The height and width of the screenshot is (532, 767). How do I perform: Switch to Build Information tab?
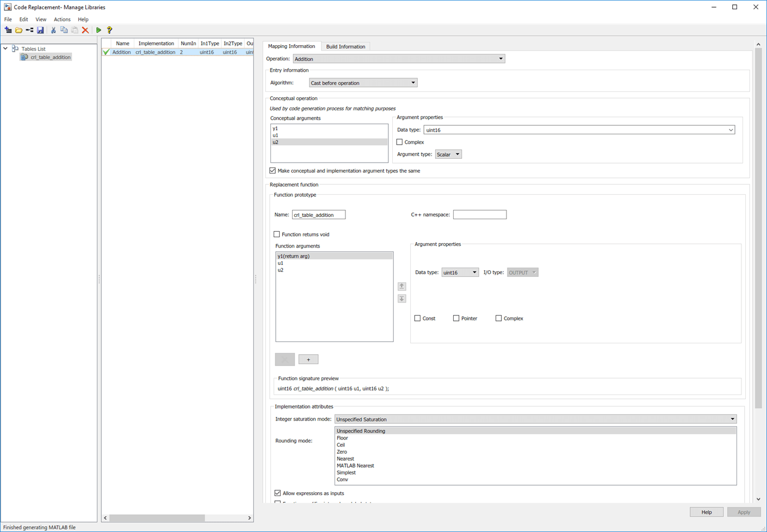tap(345, 47)
